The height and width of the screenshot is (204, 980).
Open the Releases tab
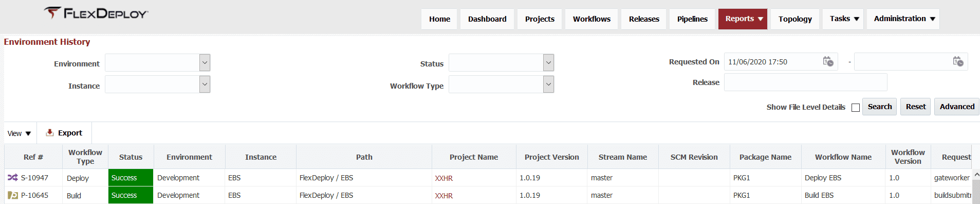coord(644,19)
